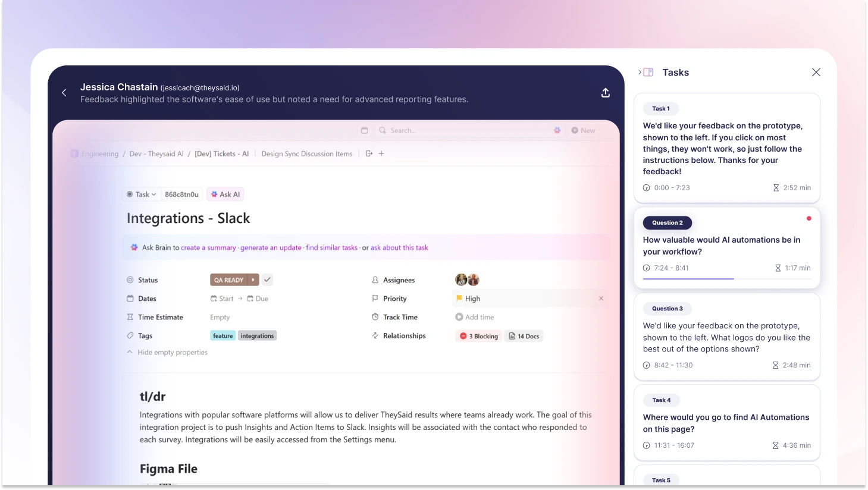The image size is (868, 490).
Task: Click 'create a summary' link
Action: point(208,247)
